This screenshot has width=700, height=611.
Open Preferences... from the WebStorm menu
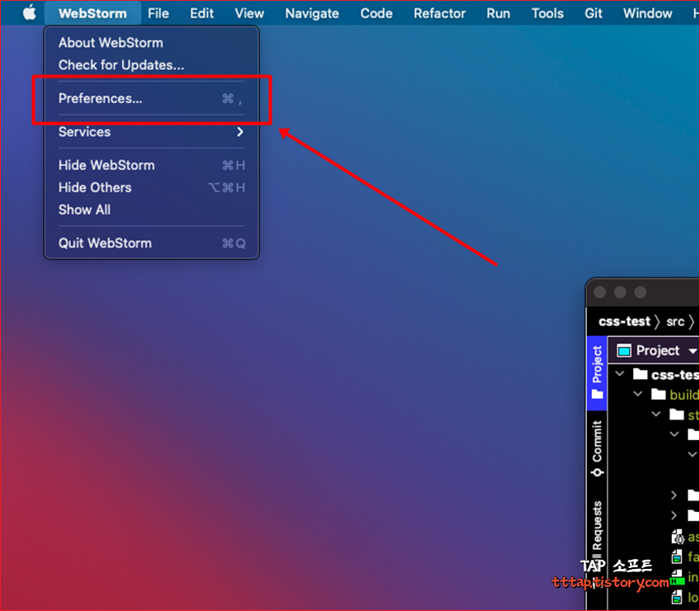151,98
